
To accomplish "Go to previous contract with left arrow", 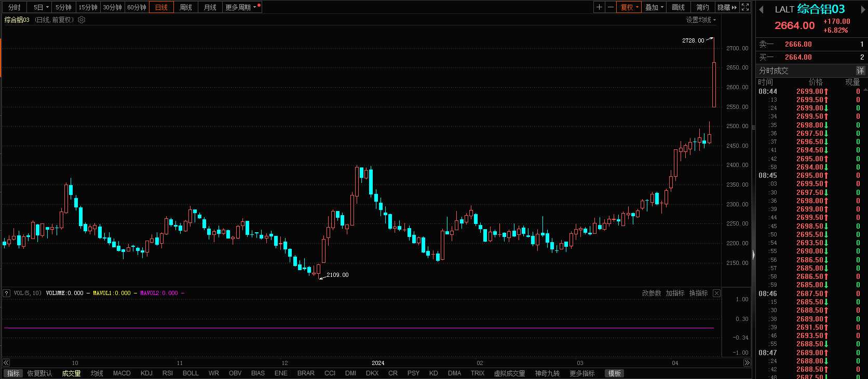I will tap(762, 9).
